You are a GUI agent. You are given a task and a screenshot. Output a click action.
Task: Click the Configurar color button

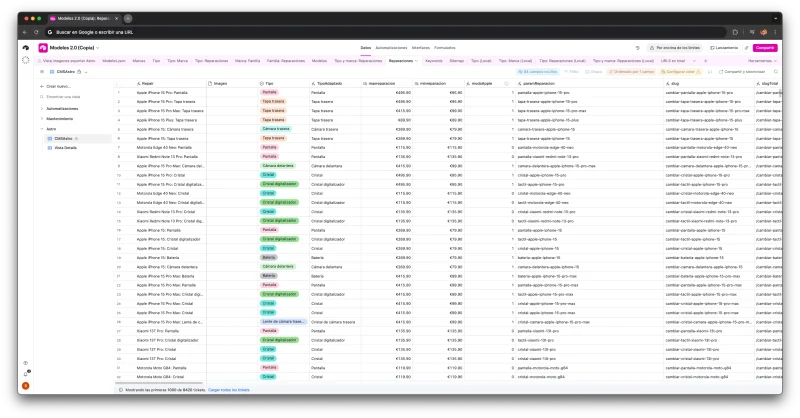tap(680, 72)
